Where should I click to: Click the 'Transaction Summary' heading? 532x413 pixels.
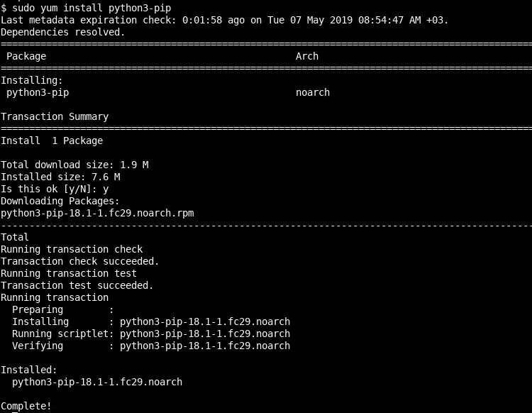coord(55,117)
